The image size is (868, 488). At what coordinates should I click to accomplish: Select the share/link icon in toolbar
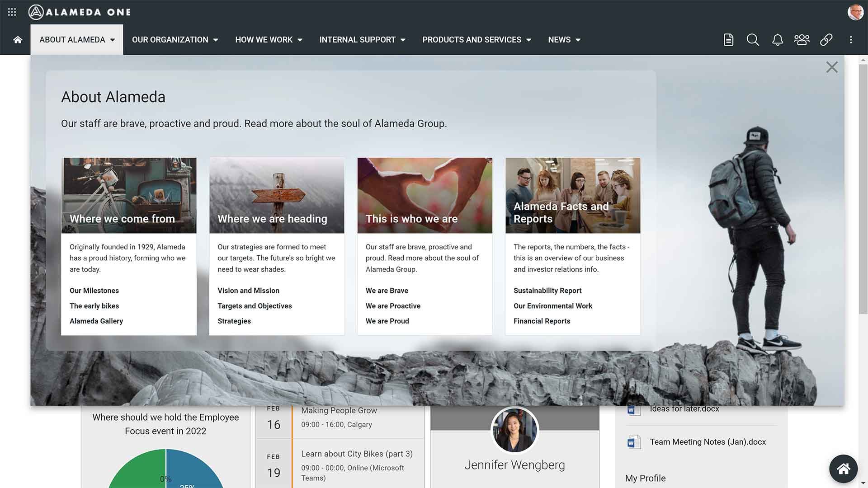[x=826, y=39]
